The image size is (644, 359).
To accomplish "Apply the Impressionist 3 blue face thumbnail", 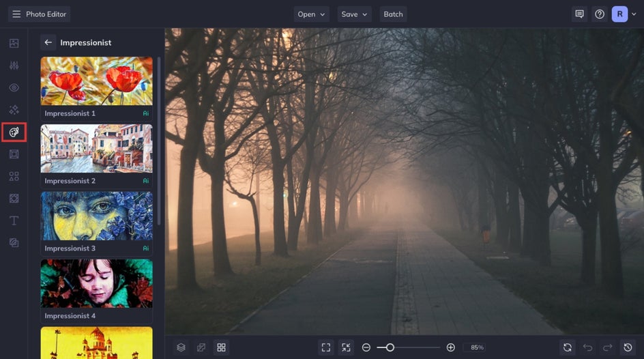I will (96, 216).
